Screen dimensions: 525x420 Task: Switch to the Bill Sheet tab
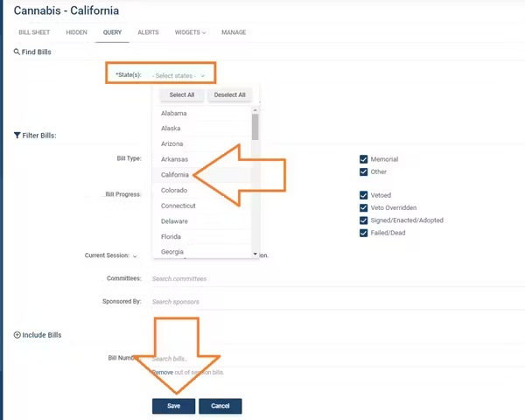point(35,32)
